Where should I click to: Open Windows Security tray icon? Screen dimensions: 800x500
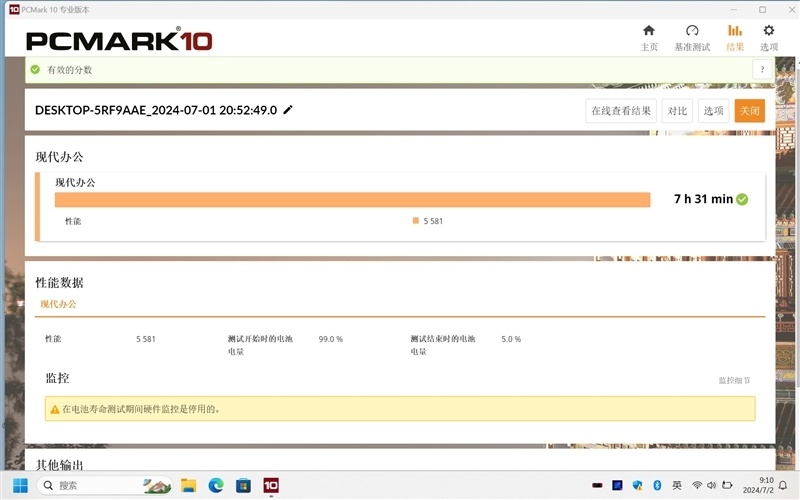pos(637,485)
